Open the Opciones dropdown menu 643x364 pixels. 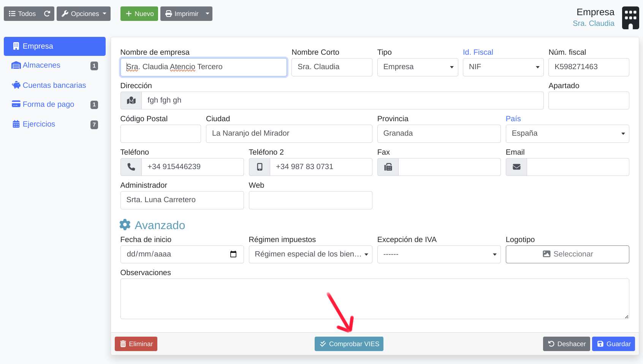84,14
